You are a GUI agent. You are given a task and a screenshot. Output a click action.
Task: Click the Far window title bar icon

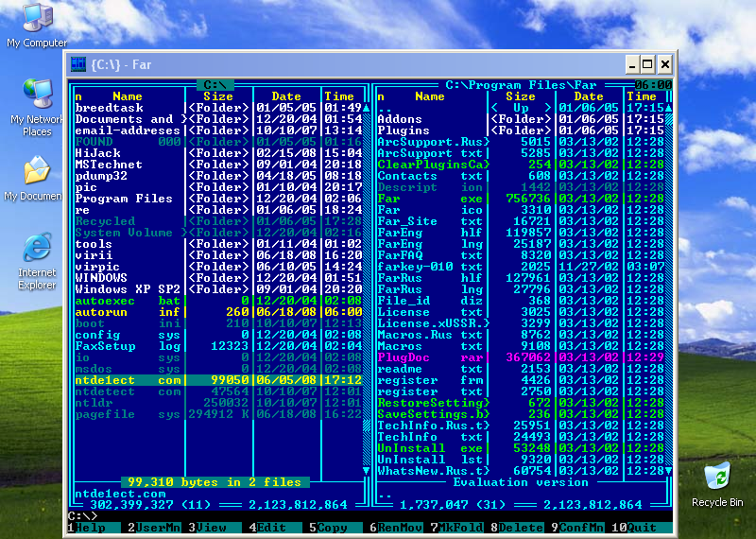click(78, 64)
